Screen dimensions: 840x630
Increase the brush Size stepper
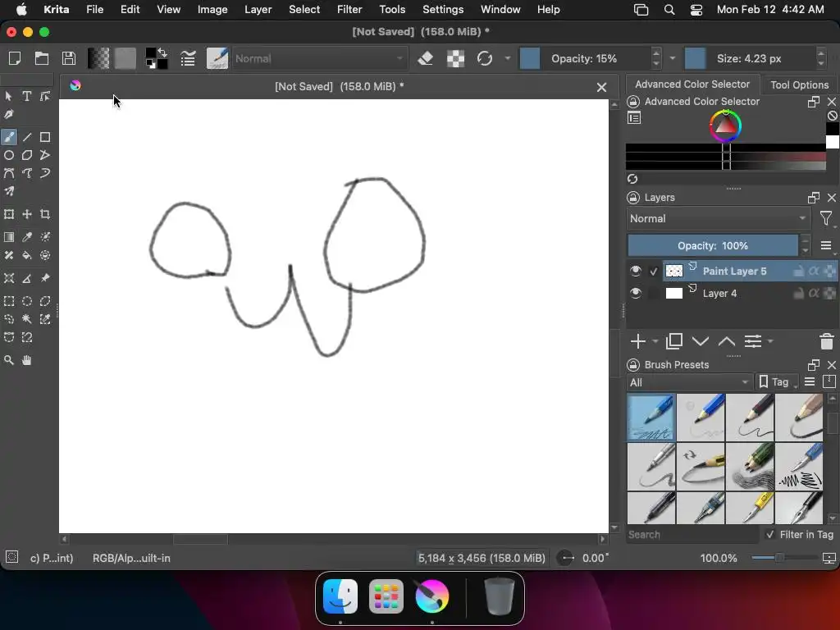point(820,52)
